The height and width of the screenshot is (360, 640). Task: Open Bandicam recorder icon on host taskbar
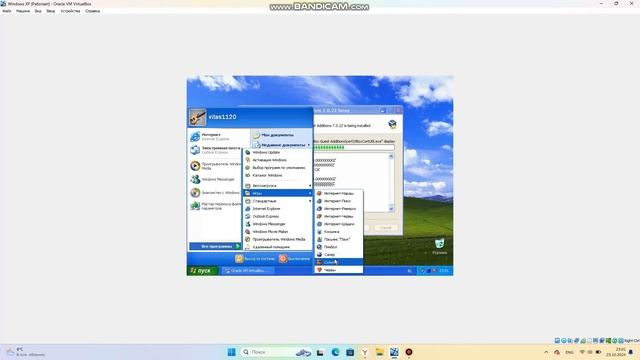pos(409,352)
